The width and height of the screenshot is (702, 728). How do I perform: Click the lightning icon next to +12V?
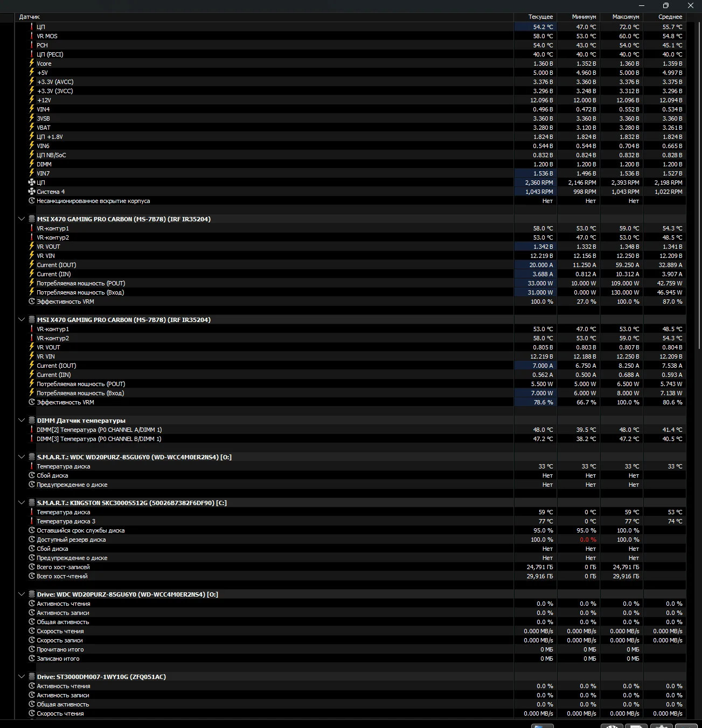32,100
